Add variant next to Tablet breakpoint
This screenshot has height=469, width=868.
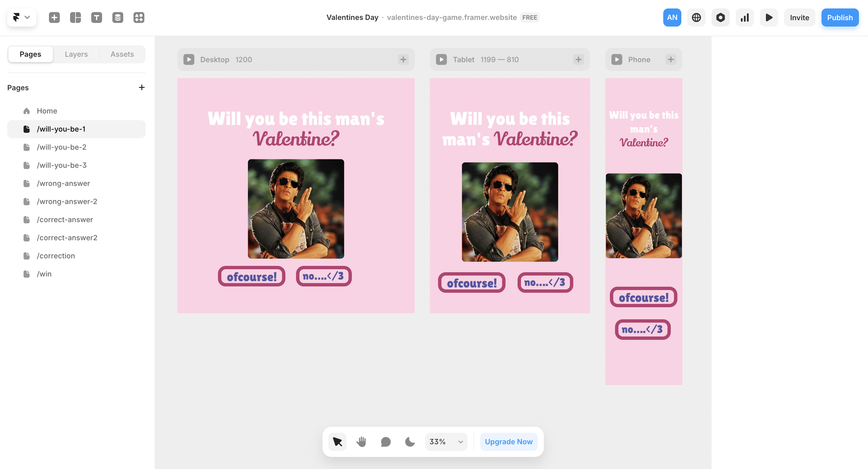tap(578, 59)
